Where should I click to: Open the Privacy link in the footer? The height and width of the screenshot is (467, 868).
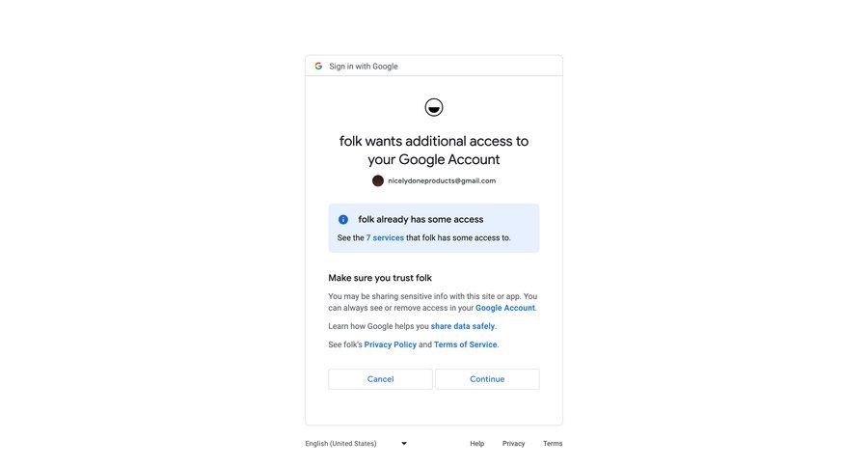513,444
